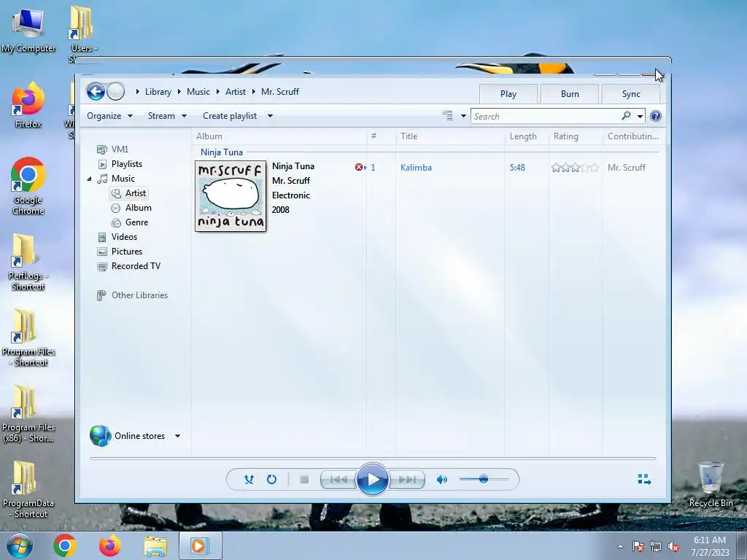This screenshot has height=560, width=747.
Task: Skip to the next track
Action: pos(407,480)
